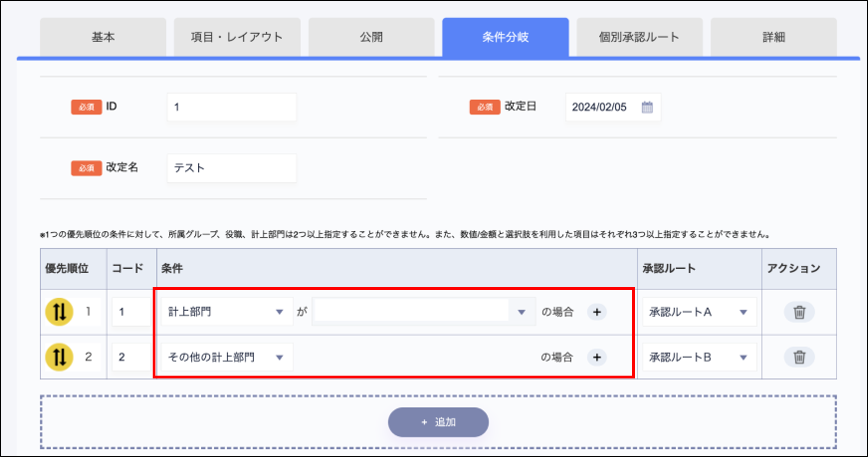Open the calendar picker for 改定日

click(648, 107)
